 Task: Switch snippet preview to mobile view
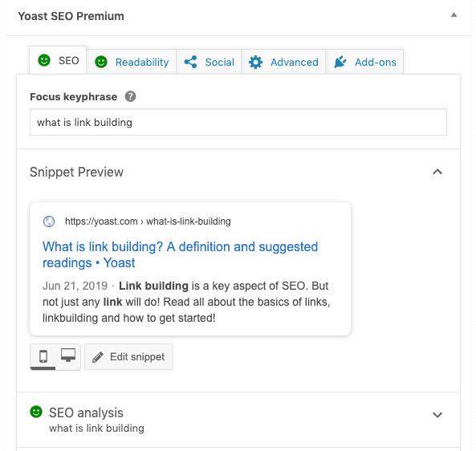(x=43, y=356)
